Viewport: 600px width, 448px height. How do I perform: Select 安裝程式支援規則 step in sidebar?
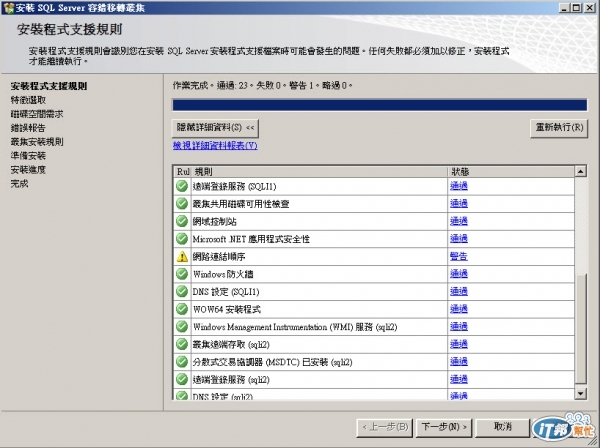[49, 86]
